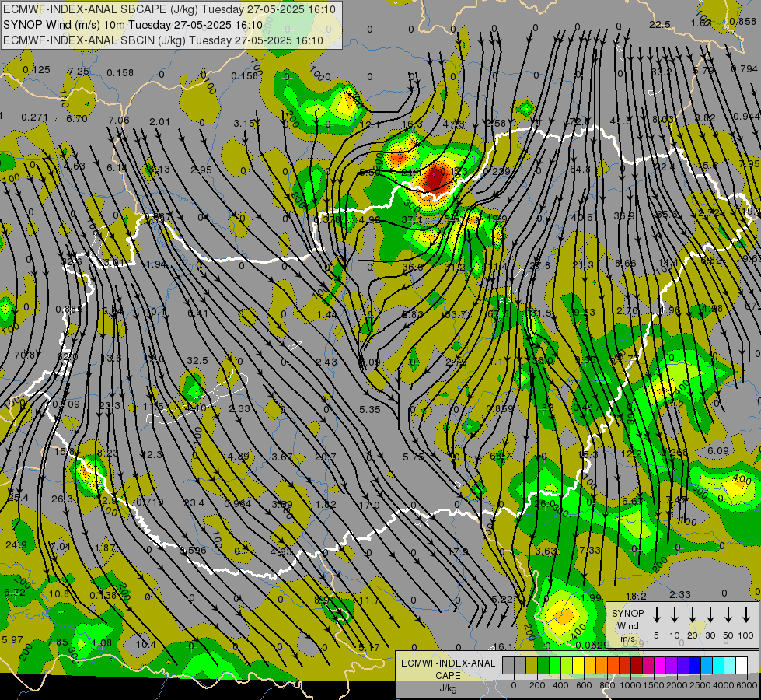Click the map value '0.794'
This screenshot has height=700, width=761.
745,69
